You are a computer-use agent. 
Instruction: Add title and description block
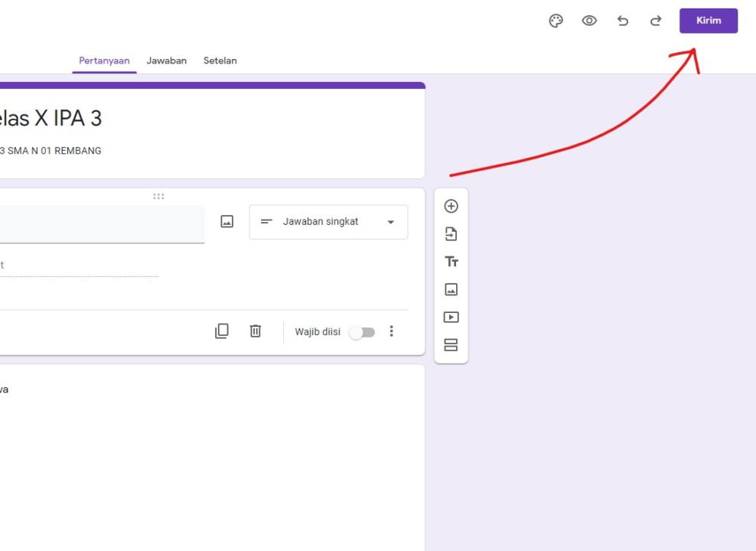click(x=451, y=262)
